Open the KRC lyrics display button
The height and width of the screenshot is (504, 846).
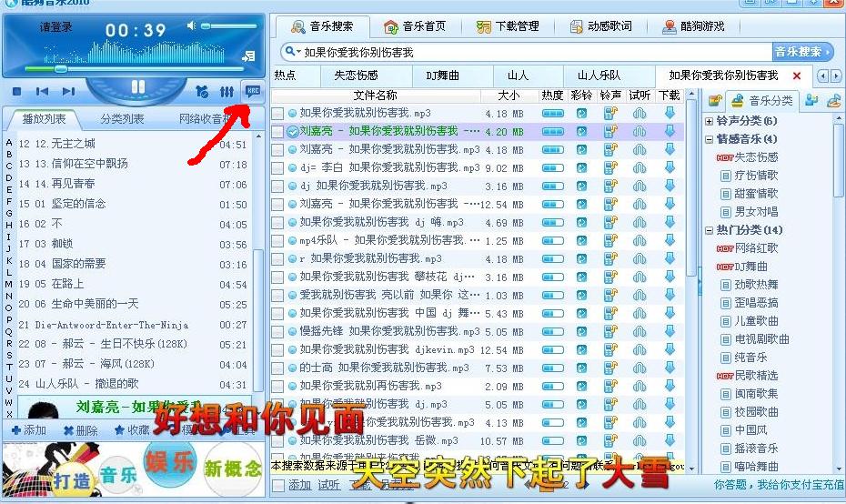click(253, 91)
